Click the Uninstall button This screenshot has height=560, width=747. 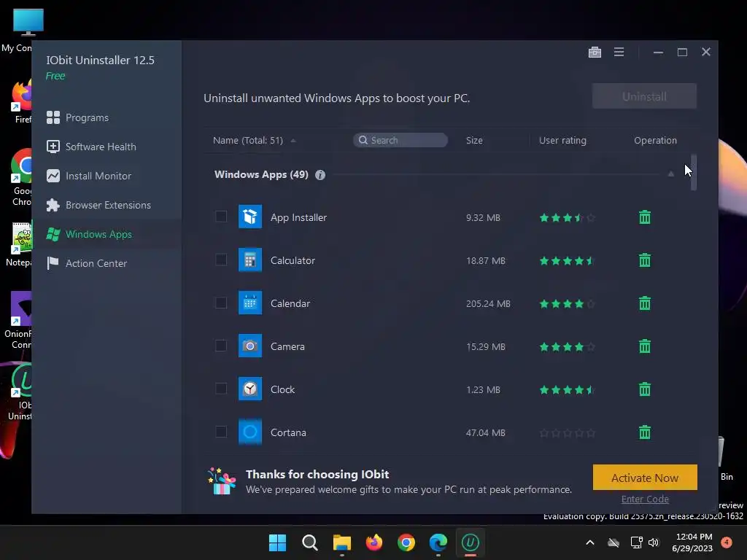click(x=645, y=97)
